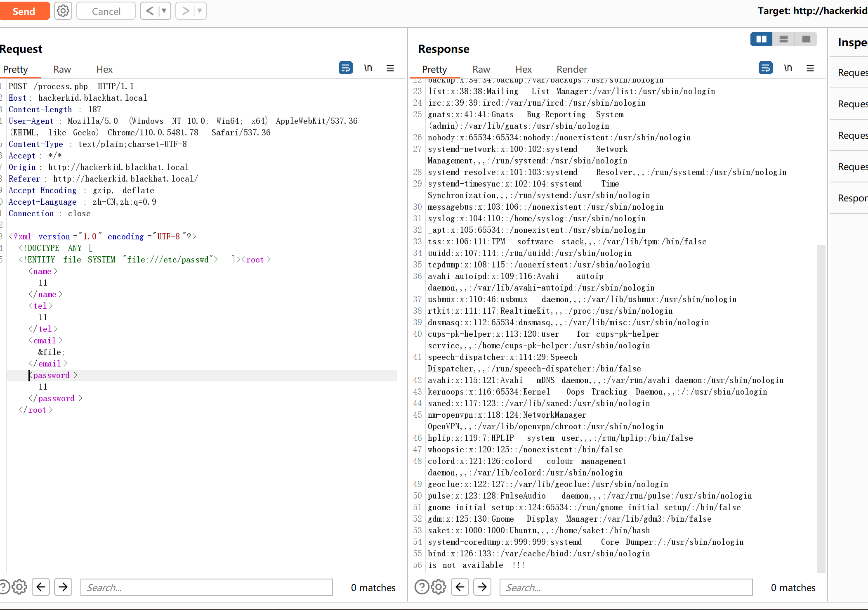The width and height of the screenshot is (868, 610).
Task: Jump to next match in Request search
Action: point(63,587)
